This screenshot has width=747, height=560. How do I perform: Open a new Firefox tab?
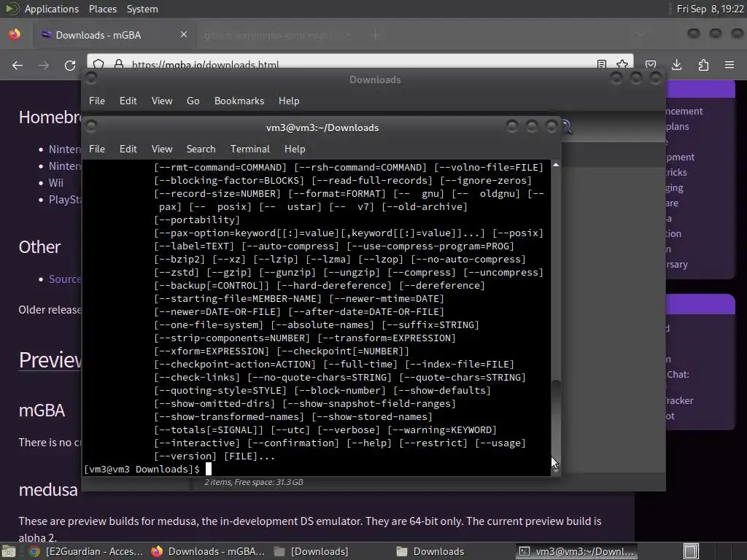pos(376,35)
